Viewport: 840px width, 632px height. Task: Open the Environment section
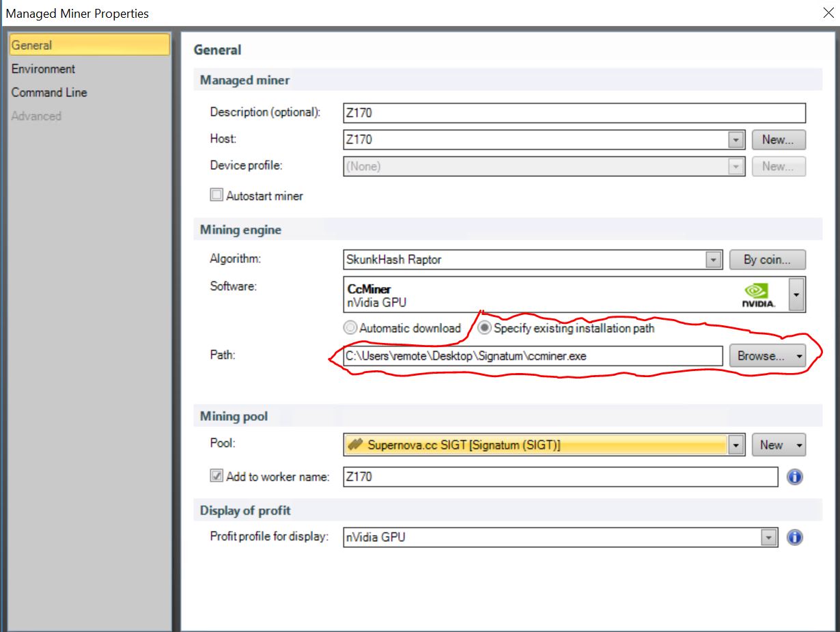click(43, 69)
